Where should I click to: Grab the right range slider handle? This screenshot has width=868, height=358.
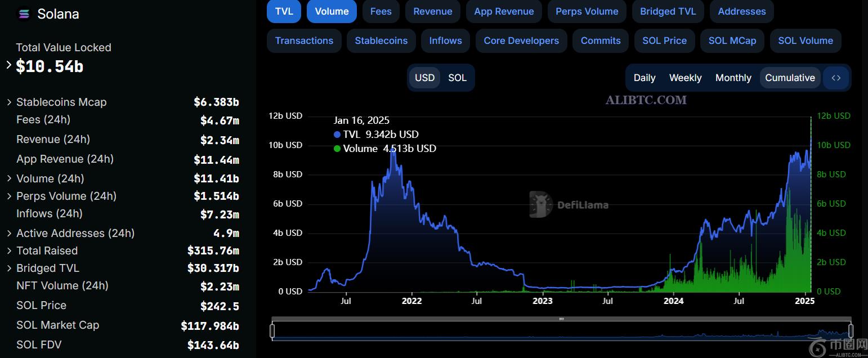[x=851, y=330]
